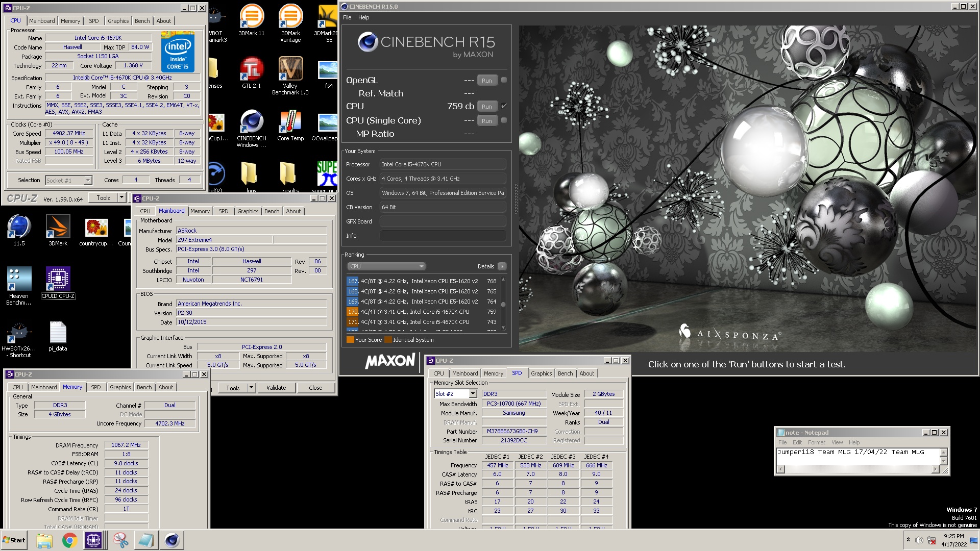Open HWBOTx265 shortcut icon
Screen dimensions: 980x551
19,339
